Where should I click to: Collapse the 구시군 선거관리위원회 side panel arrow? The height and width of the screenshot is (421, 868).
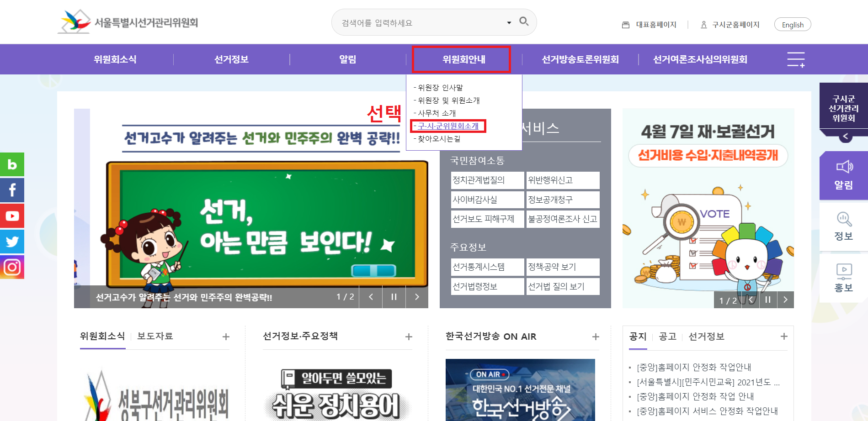846,136
